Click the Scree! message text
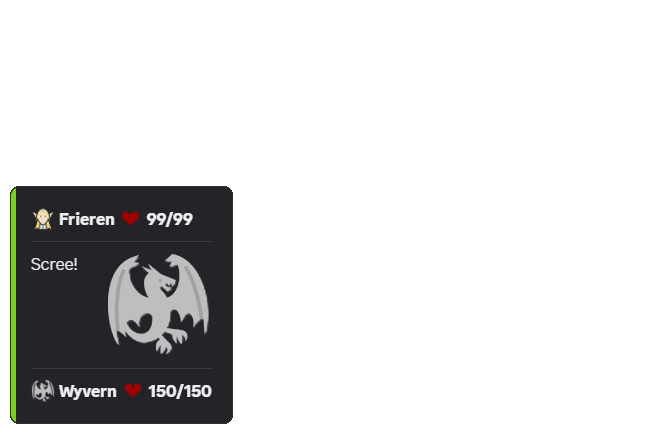Image resolution: width=660 pixels, height=434 pixels. [54, 264]
